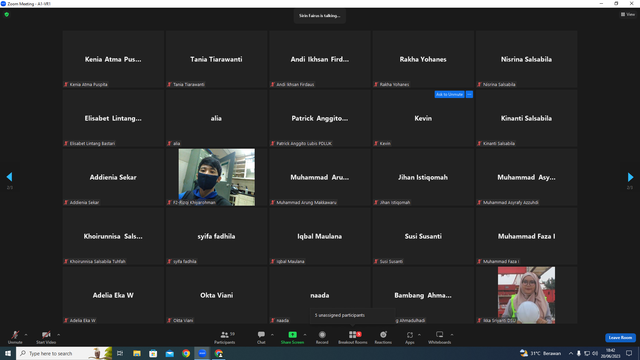Select Andi Ikhsan Firdaus tile
This screenshot has height=360, width=640.
pyautogui.click(x=320, y=59)
